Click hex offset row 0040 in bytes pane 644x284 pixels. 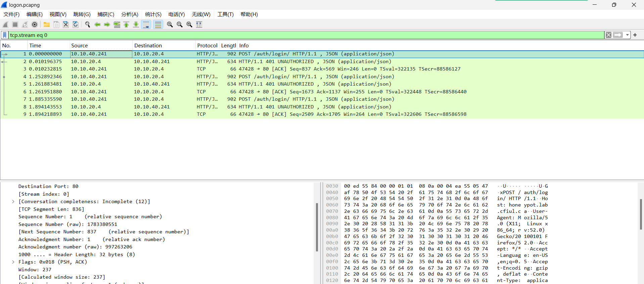(x=332, y=192)
